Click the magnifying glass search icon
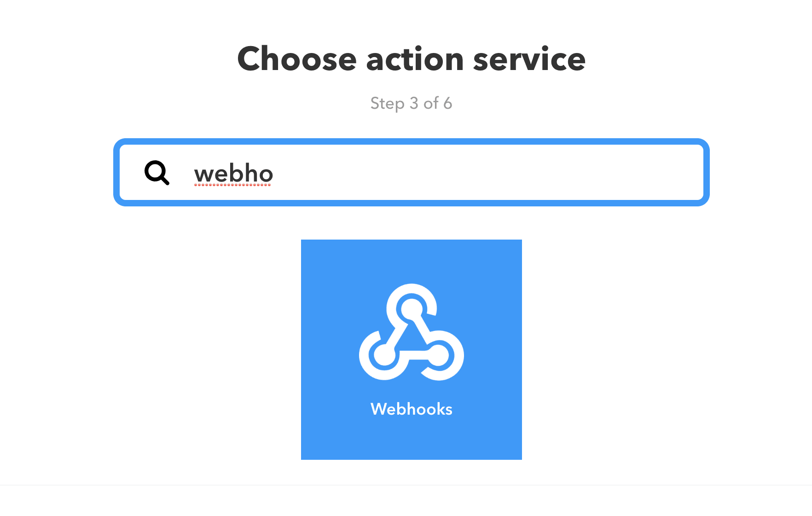This screenshot has height=516, width=812. (x=157, y=173)
